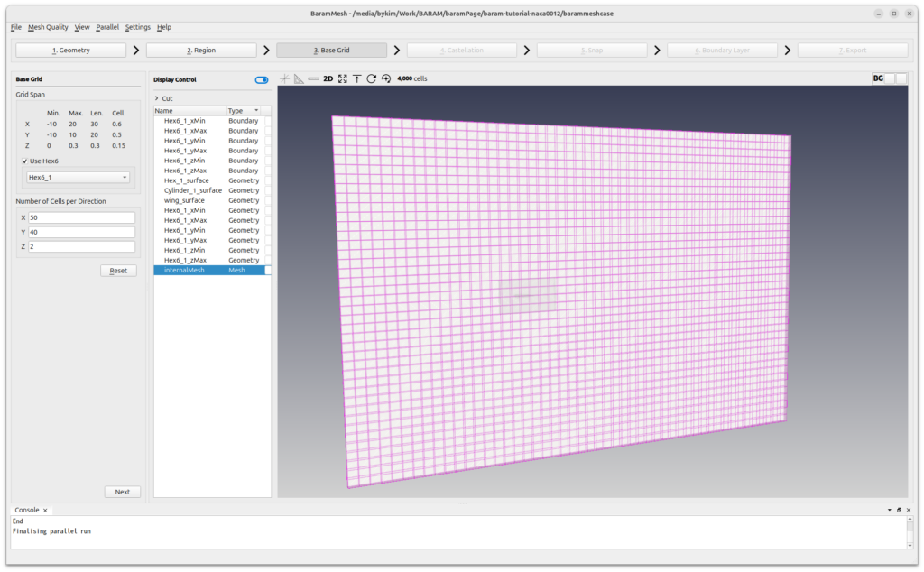
Task: Maximize the BaramMesh window
Action: pyautogui.click(x=894, y=14)
